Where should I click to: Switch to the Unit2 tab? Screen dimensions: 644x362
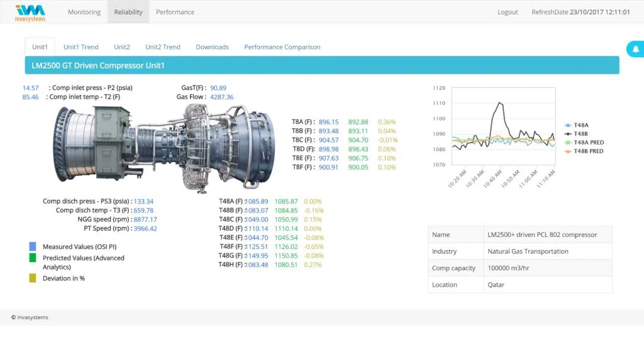(x=122, y=47)
